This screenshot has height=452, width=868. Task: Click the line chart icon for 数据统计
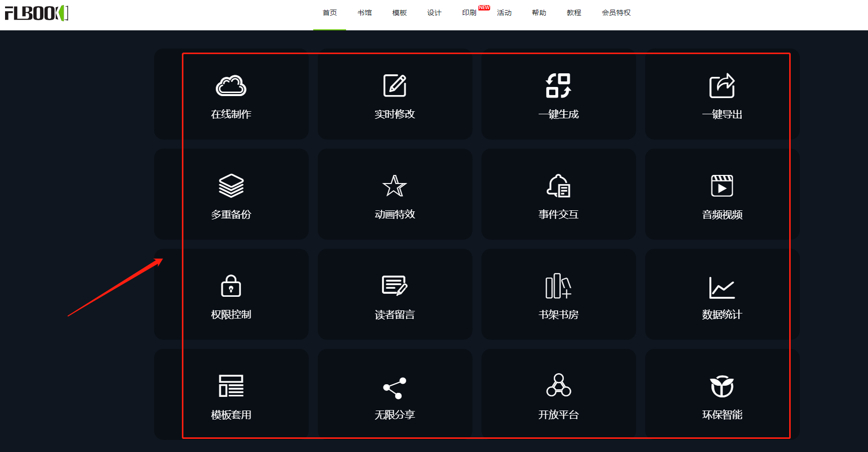point(722,287)
